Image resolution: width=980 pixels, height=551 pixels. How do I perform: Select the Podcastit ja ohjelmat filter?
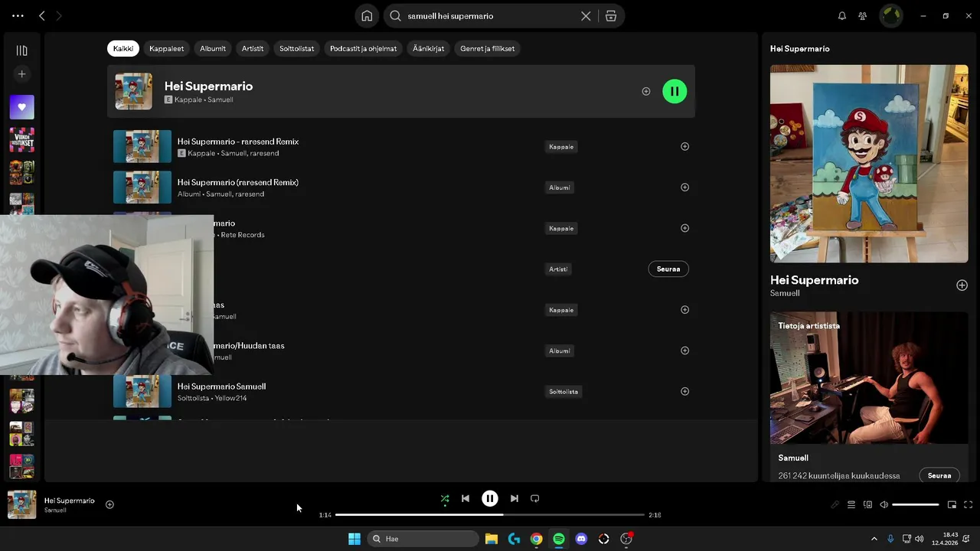tap(363, 48)
